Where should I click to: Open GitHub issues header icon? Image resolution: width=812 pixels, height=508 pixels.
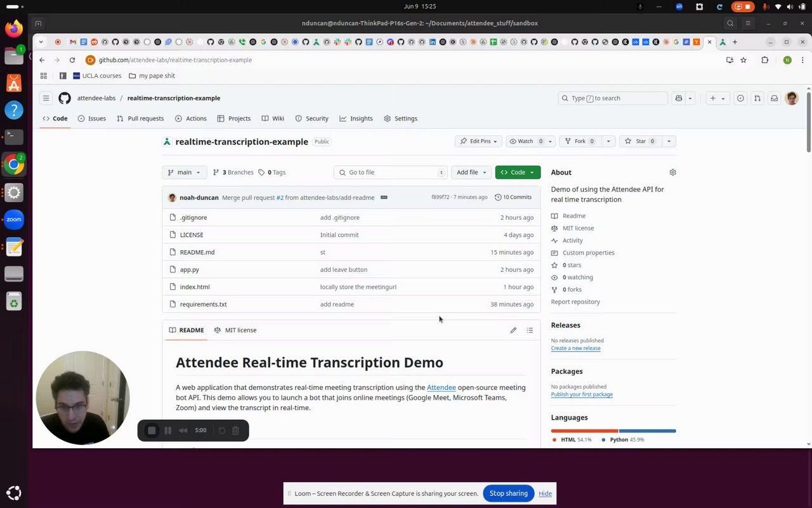click(x=740, y=98)
